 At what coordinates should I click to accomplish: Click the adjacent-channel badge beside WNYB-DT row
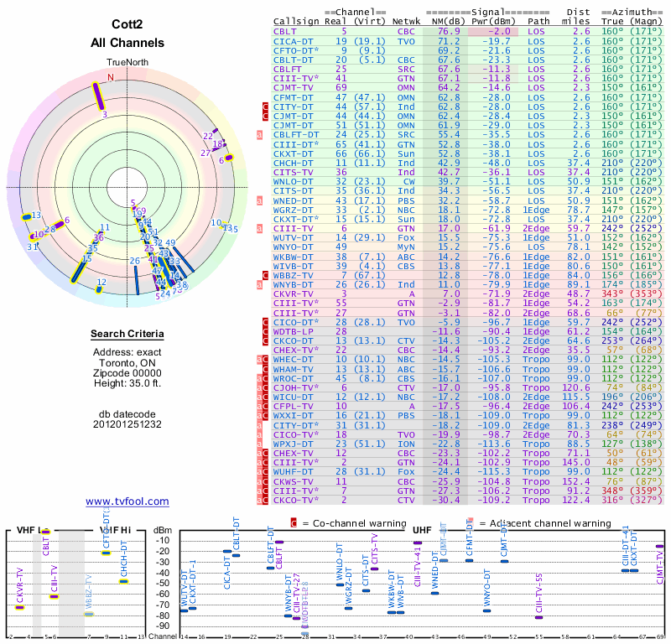(x=259, y=284)
